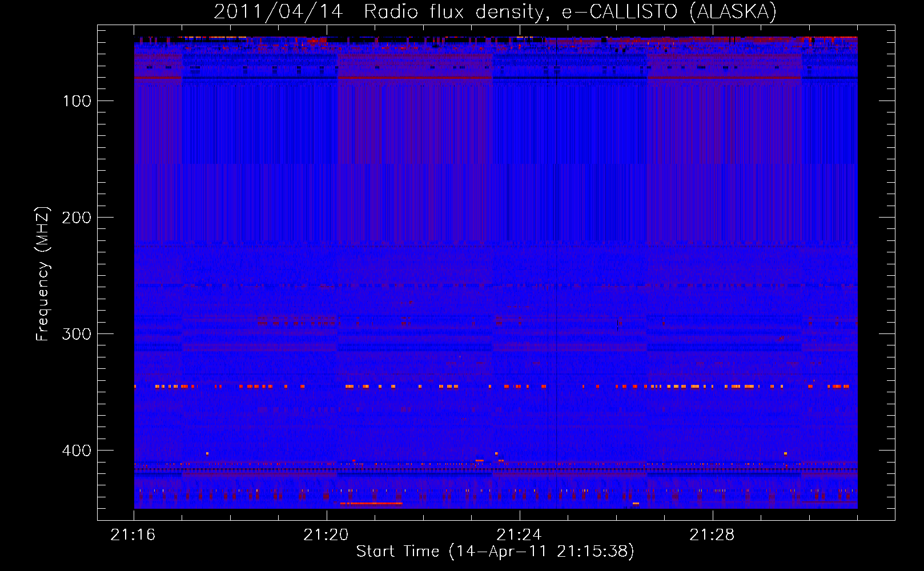924x571 pixels.
Task: Click the '21:16' time tick label
Action: pyautogui.click(x=133, y=535)
